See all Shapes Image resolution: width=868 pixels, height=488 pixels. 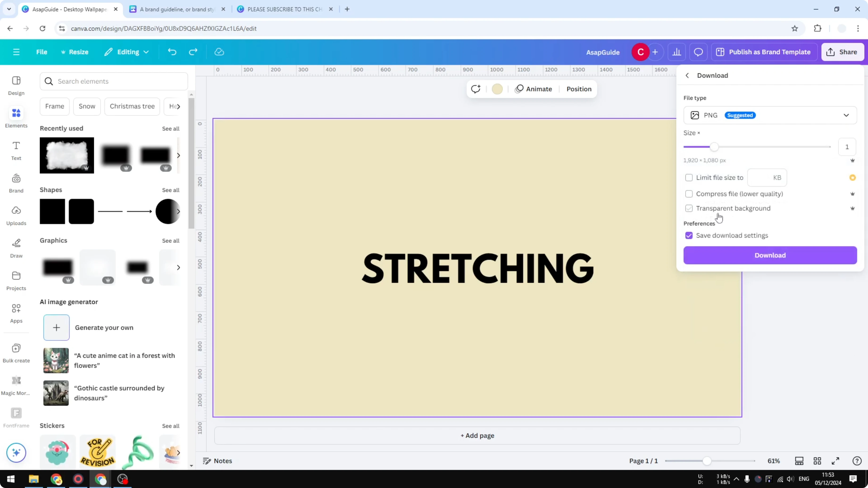pyautogui.click(x=171, y=190)
